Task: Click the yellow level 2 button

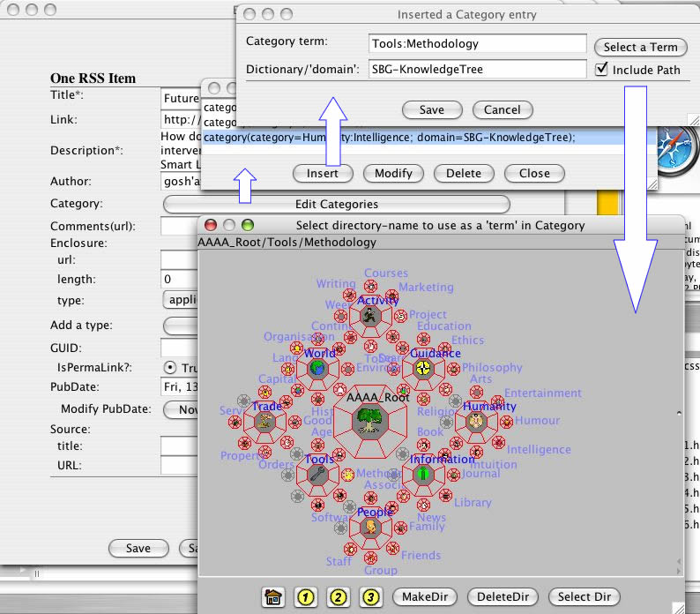Action: [338, 597]
